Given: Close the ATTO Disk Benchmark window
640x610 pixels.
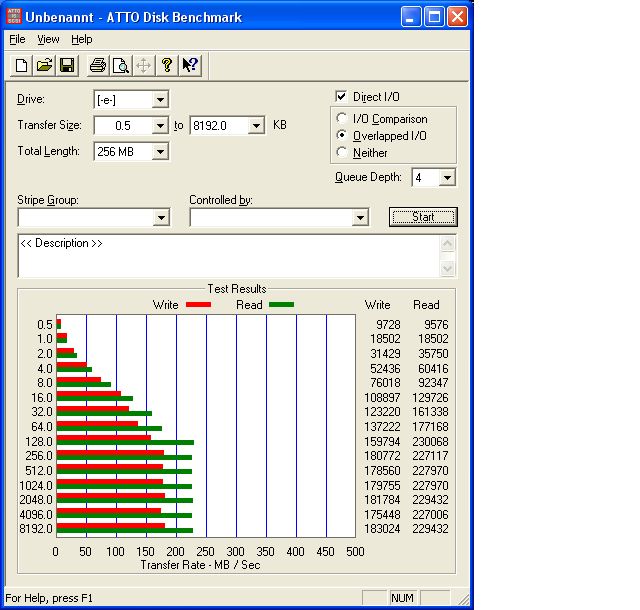Looking at the screenshot, I should [458, 17].
